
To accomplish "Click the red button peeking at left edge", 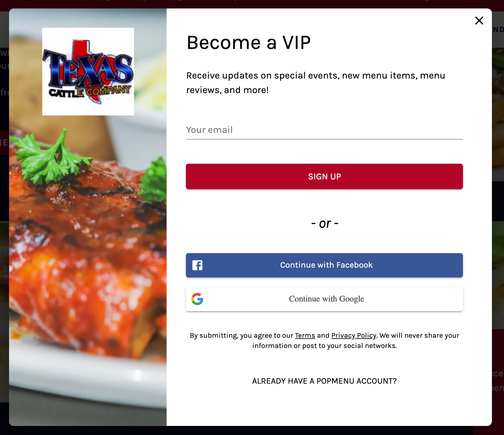I will click(4, 143).
